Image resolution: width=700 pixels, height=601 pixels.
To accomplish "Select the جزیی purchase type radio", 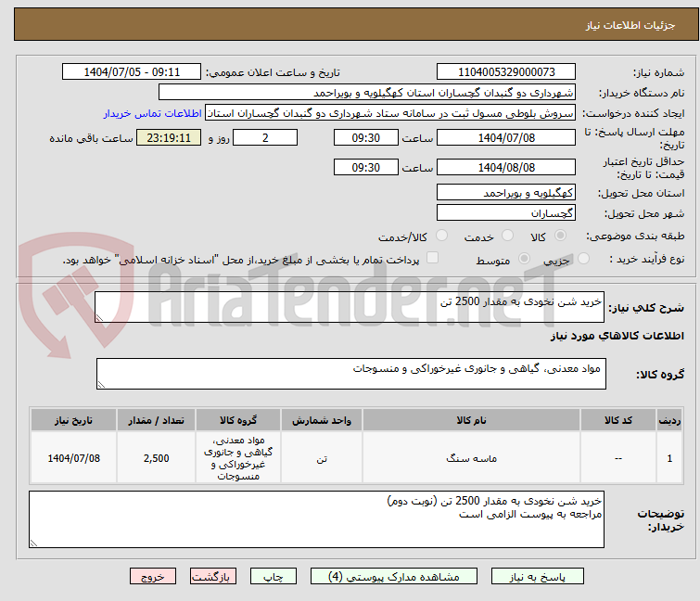I will (x=583, y=259).
